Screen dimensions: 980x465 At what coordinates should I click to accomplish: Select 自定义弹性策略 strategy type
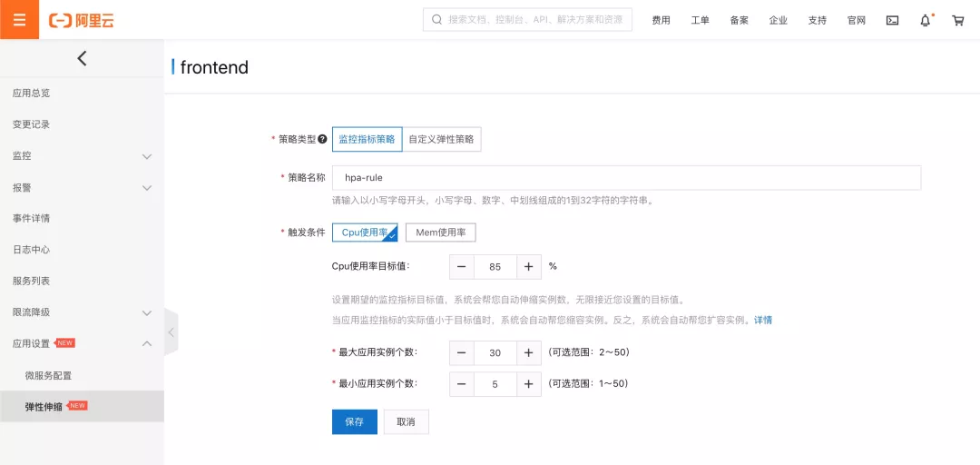[x=441, y=140]
